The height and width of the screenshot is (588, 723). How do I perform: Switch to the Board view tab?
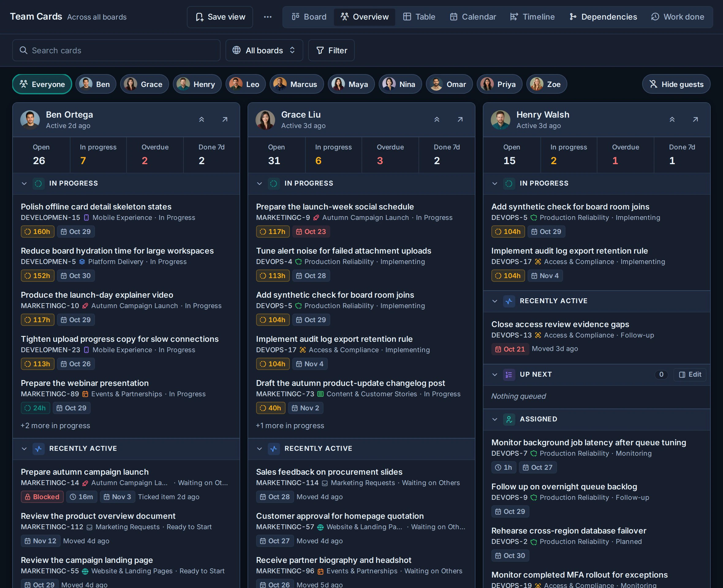pyautogui.click(x=309, y=17)
